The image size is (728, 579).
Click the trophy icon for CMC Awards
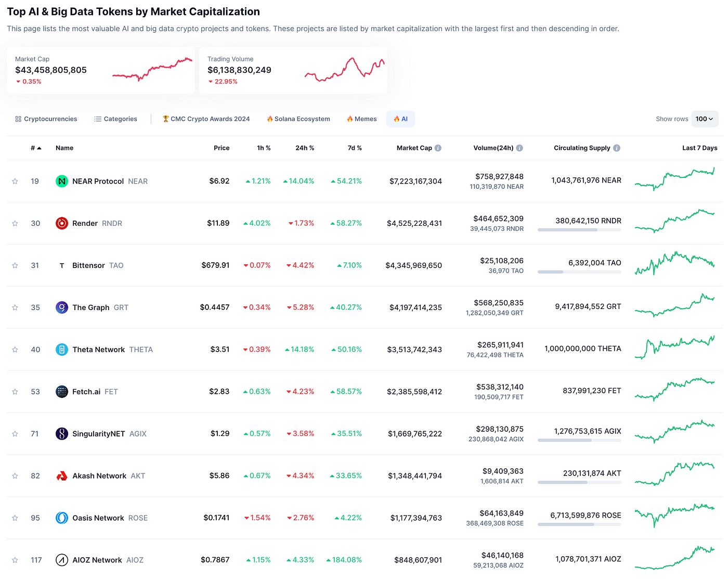(x=166, y=119)
